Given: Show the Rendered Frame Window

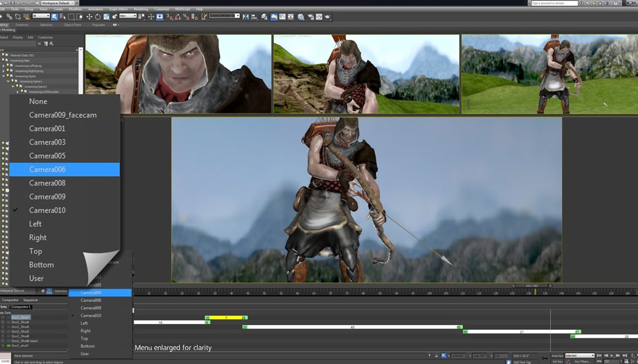Looking at the screenshot, I should [319, 17].
